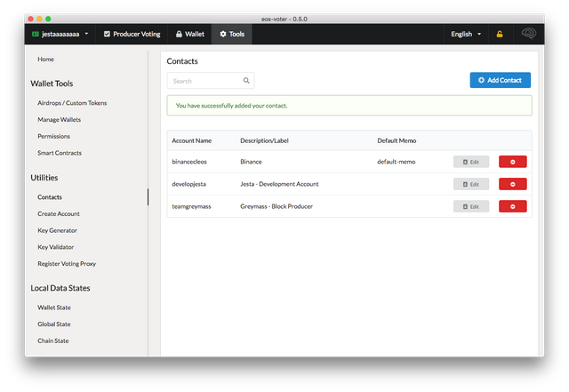Maximize window with green button
569x392 pixels.
point(48,19)
